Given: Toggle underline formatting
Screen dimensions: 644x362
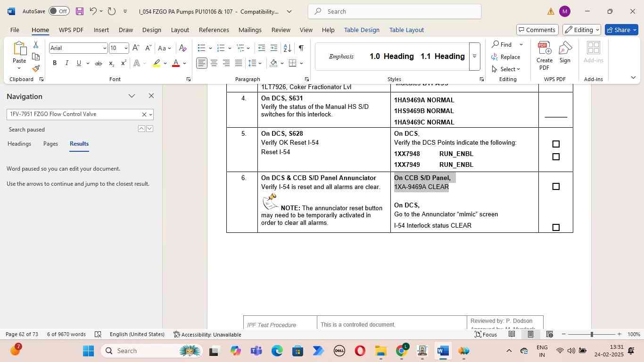Looking at the screenshot, I should [79, 63].
